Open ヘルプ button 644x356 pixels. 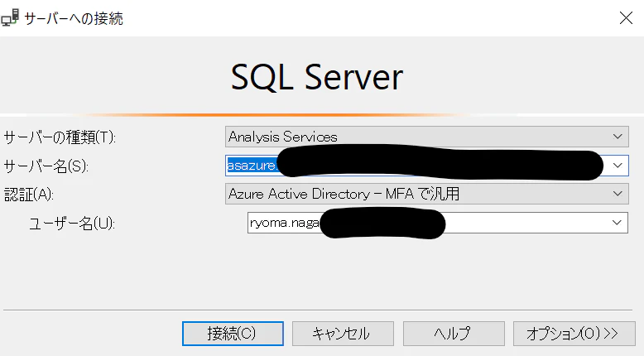454,334
